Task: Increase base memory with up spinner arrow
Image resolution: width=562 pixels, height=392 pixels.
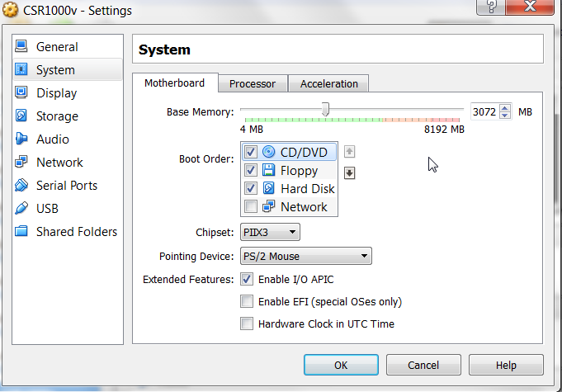Action: (505, 108)
